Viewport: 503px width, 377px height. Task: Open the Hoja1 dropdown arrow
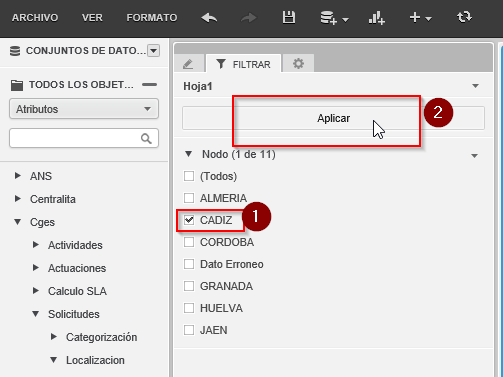point(475,86)
